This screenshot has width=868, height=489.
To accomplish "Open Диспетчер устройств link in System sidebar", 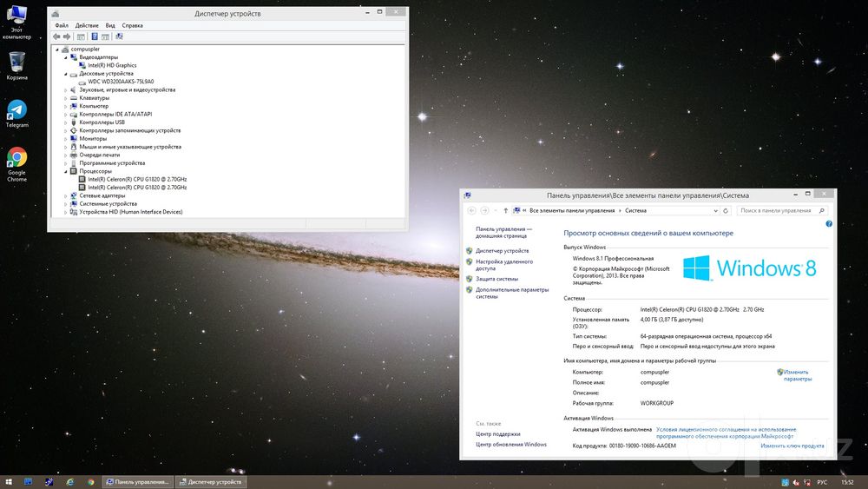I will pyautogui.click(x=502, y=251).
